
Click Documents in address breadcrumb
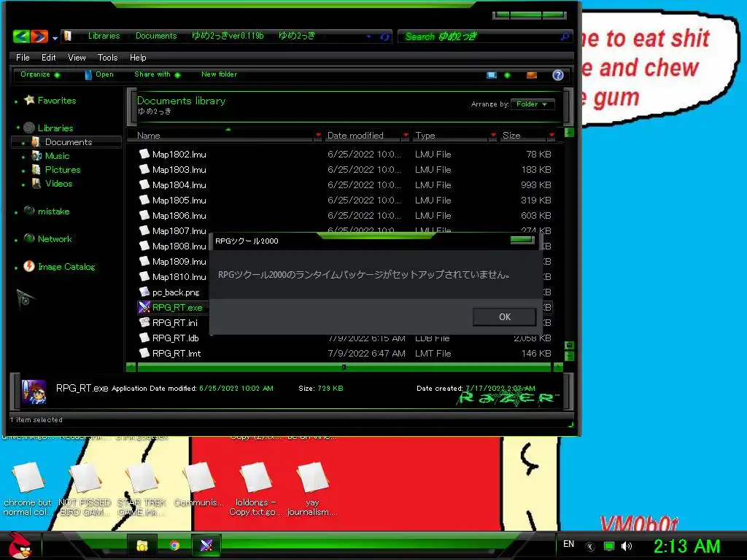156,36
